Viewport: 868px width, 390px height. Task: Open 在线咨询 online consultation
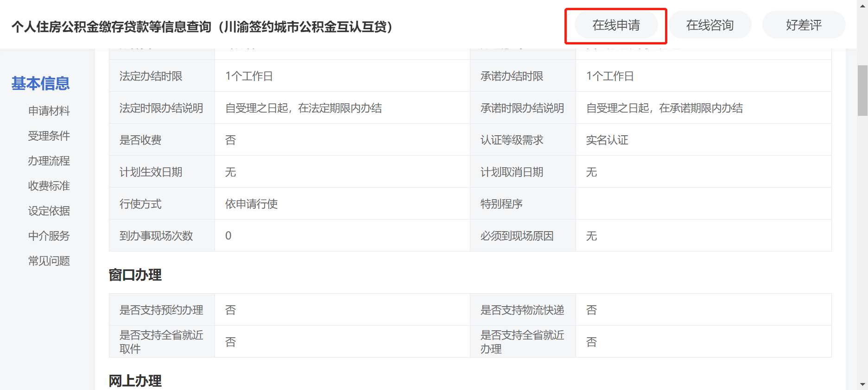click(x=710, y=25)
